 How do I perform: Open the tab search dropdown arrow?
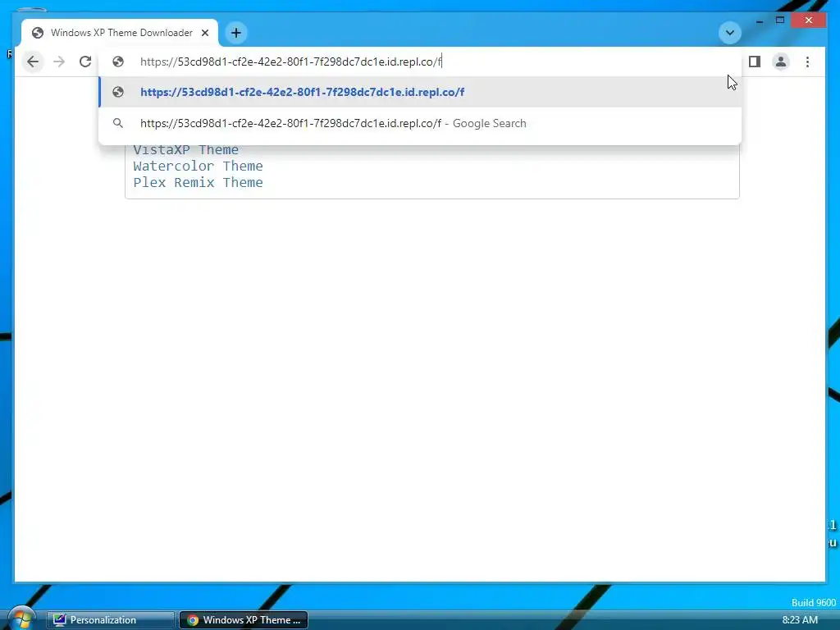tap(729, 33)
